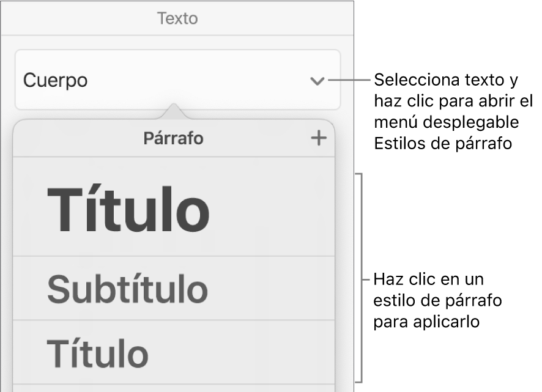This screenshot has height=392, width=542.
Task: Click the Cuerpo style name label
Action: tap(55, 81)
